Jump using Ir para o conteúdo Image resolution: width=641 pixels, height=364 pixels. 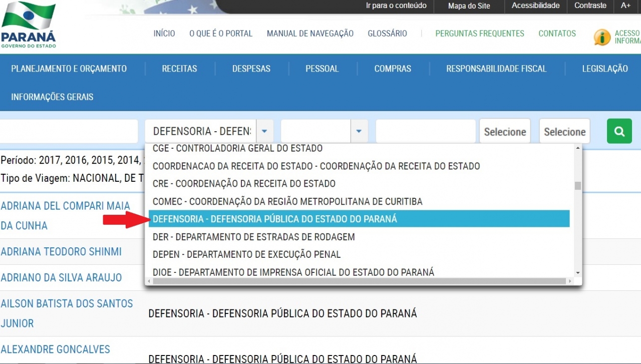(396, 6)
